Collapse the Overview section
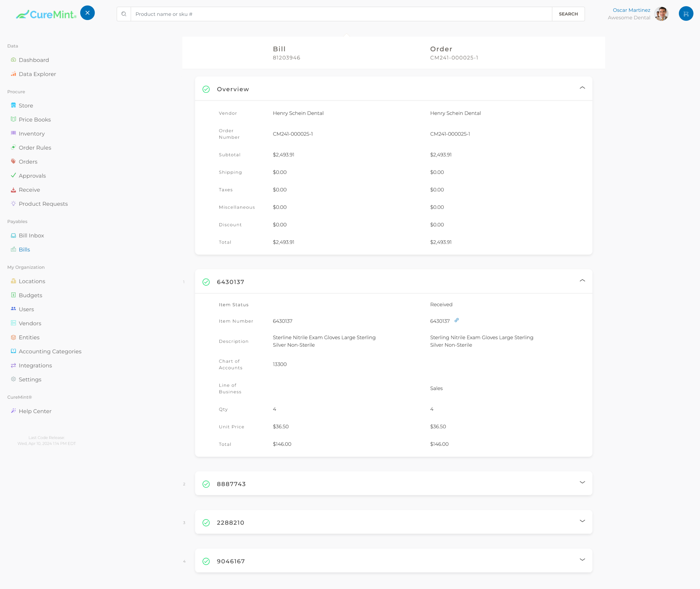Image resolution: width=700 pixels, height=589 pixels. pyautogui.click(x=582, y=88)
